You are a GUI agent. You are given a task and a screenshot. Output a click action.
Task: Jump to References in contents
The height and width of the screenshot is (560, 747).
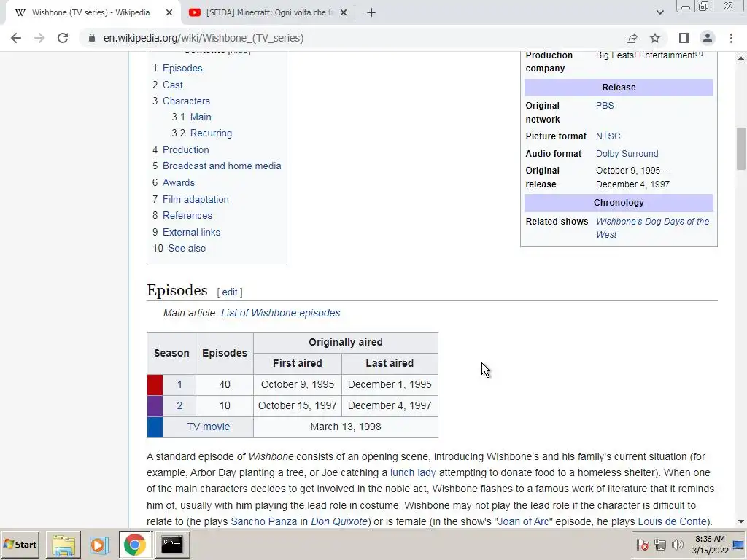click(187, 216)
